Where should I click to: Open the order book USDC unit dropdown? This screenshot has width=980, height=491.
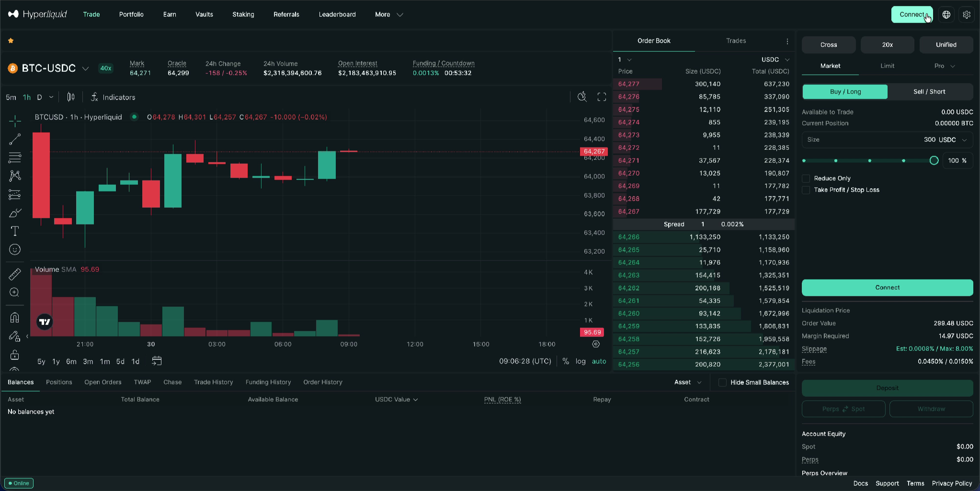(x=775, y=60)
